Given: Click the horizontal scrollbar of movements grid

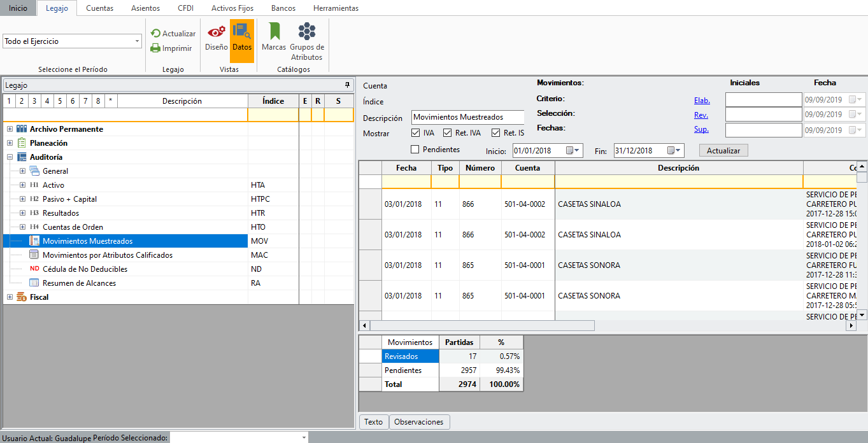Looking at the screenshot, I should pos(481,326).
